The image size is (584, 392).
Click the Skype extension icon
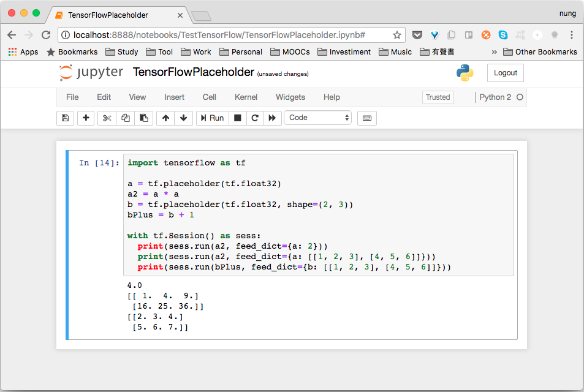coord(503,35)
